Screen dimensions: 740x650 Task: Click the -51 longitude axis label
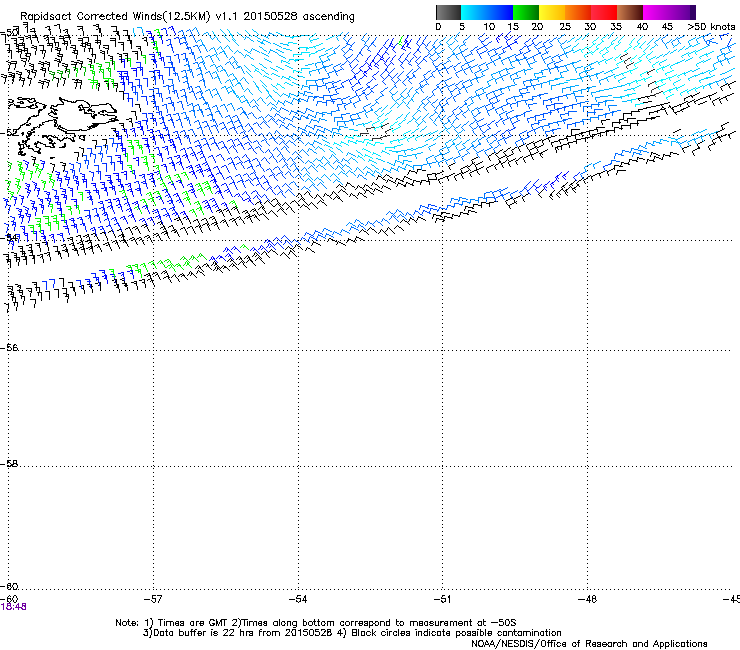(442, 599)
